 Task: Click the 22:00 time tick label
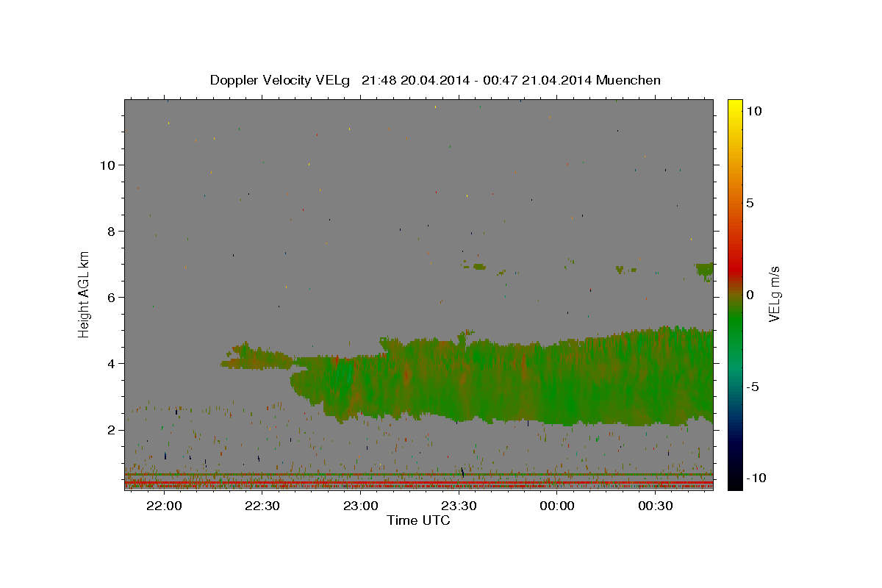click(x=164, y=506)
